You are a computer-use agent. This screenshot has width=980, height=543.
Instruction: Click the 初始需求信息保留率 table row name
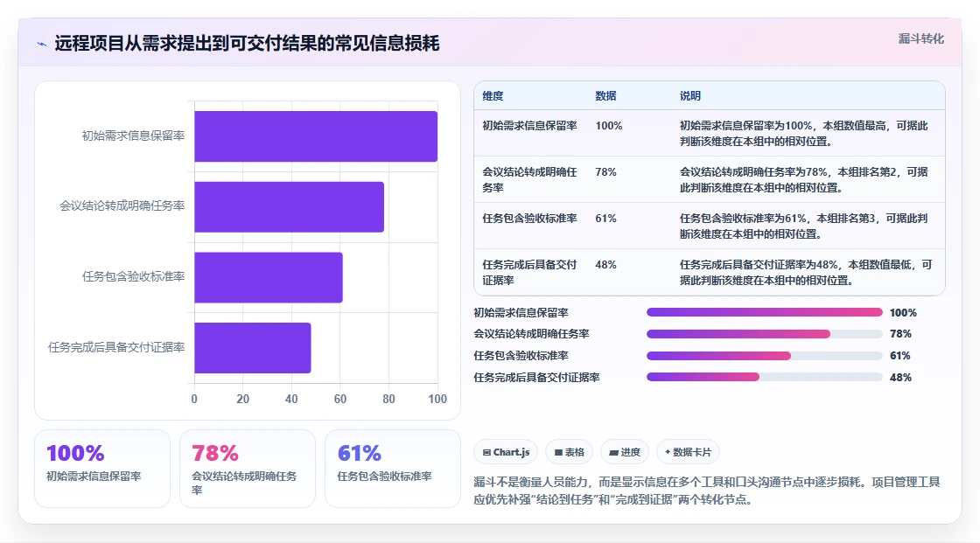[529, 126]
